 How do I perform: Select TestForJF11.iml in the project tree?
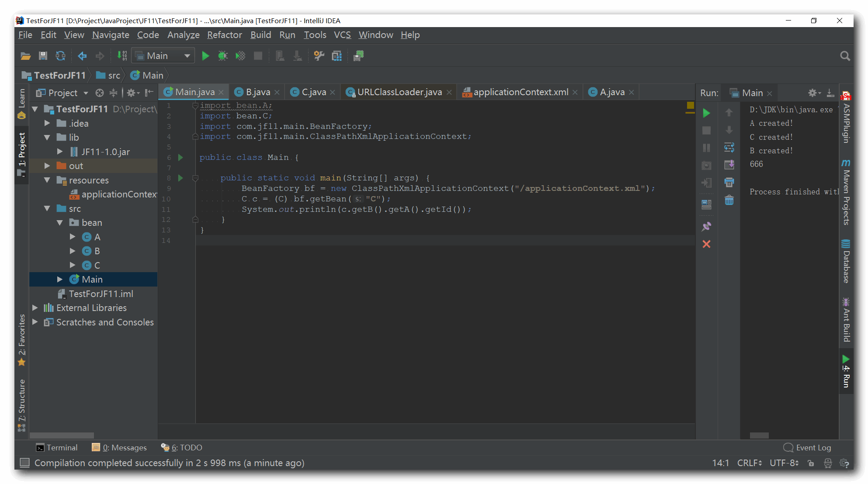pyautogui.click(x=101, y=294)
